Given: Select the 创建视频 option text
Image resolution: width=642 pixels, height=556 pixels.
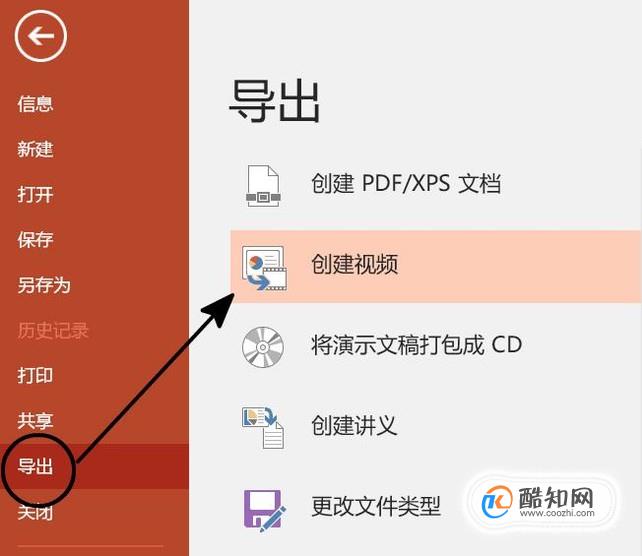Looking at the screenshot, I should pyautogui.click(x=355, y=264).
